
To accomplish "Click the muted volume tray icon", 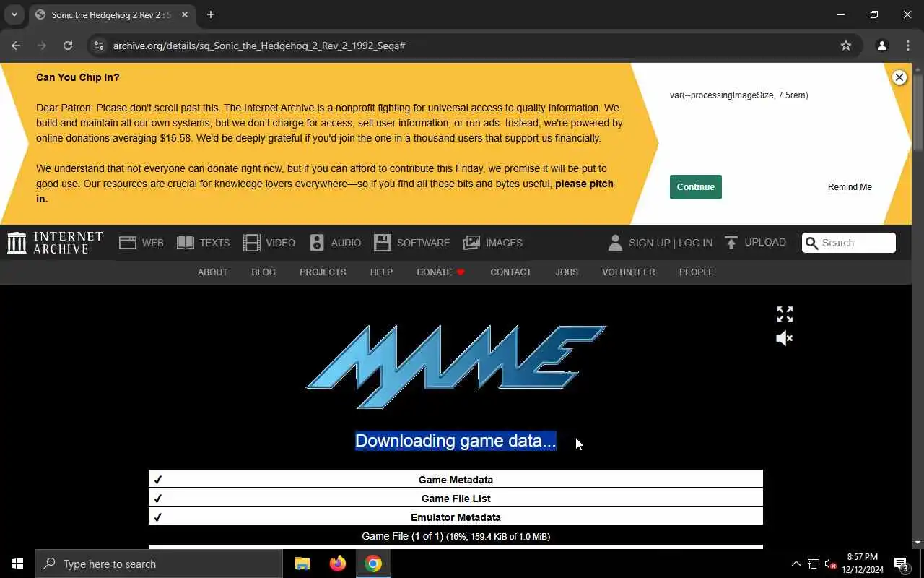I will [x=830, y=564].
